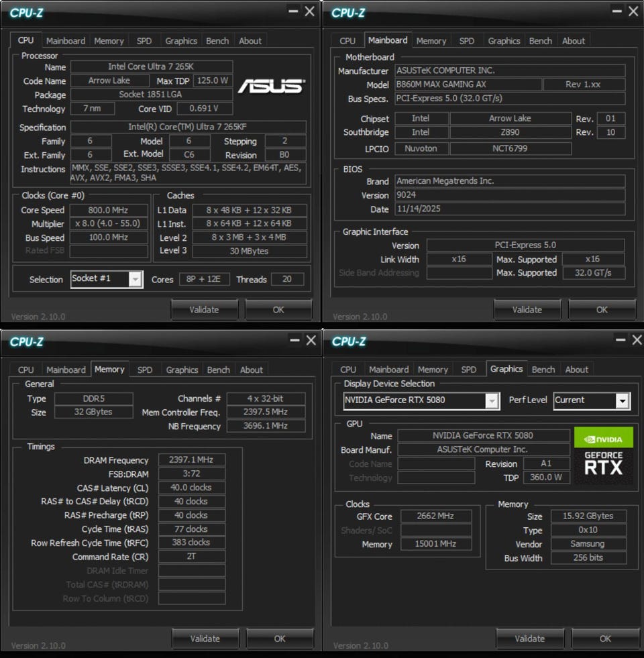Click the DRAM Frequency value '2397.1 MHz'
The width and height of the screenshot is (644, 658).
tap(191, 460)
